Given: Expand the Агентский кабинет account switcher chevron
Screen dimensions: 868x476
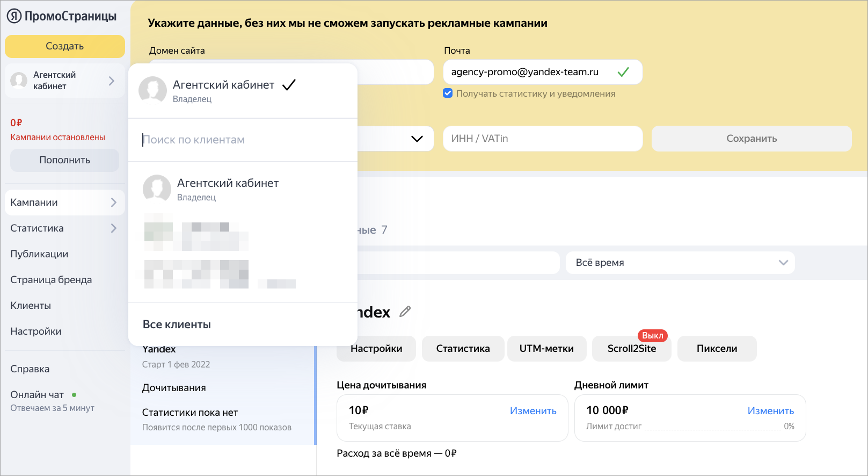Looking at the screenshot, I should click(112, 81).
